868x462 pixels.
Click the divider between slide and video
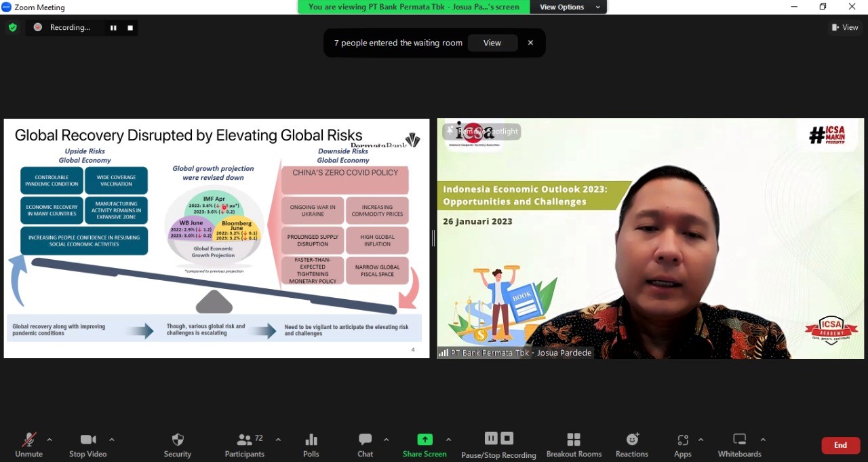pos(433,238)
